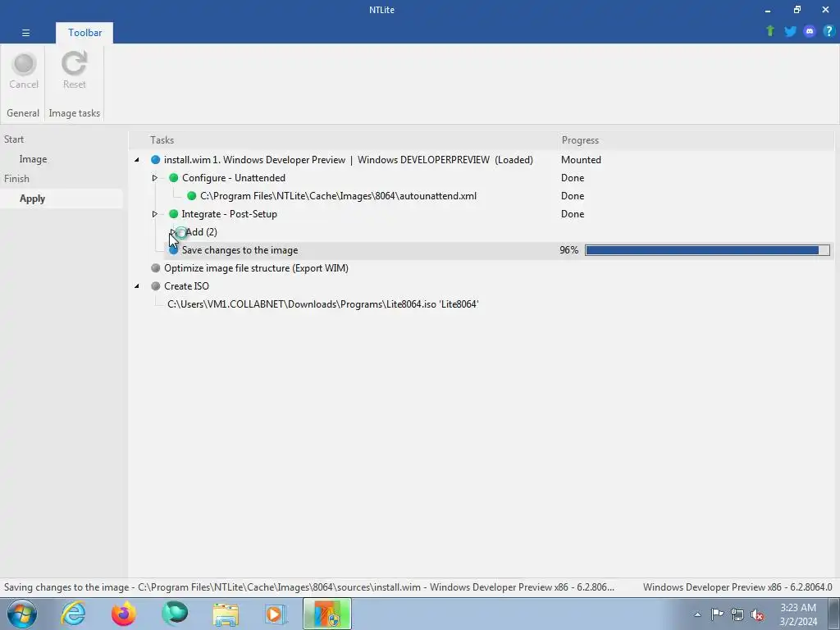Open File Explorer from taskbar
Screen dimensions: 840x630
(226, 614)
